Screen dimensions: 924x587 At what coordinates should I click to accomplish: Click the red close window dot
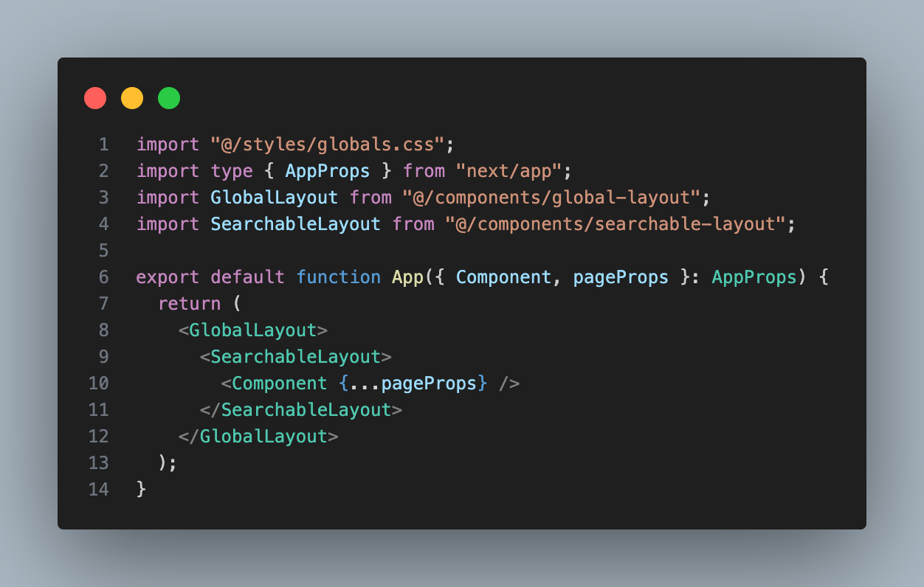[x=95, y=98]
